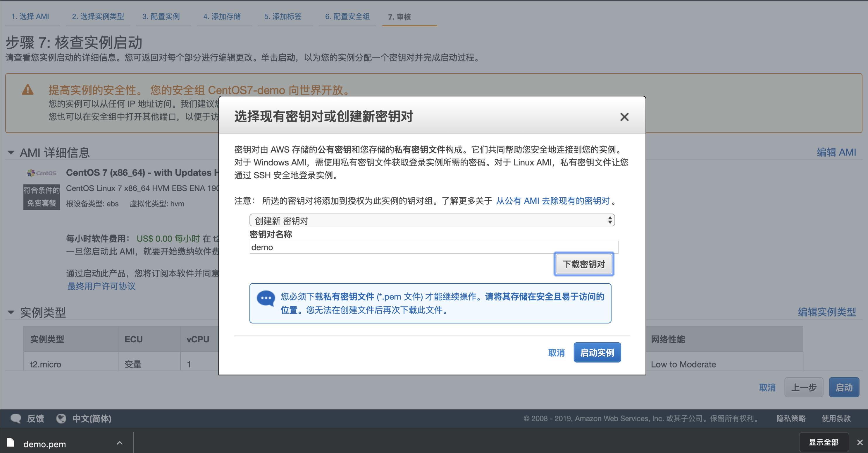The width and height of the screenshot is (868, 453).
Task: Click the CentOS logo icon
Action: [x=41, y=173]
